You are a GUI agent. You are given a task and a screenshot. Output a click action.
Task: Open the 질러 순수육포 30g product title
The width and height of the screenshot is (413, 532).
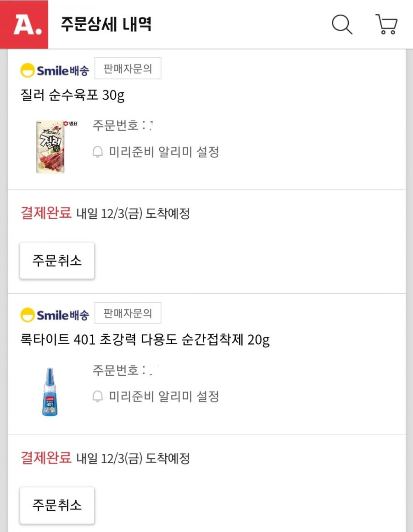tap(73, 96)
